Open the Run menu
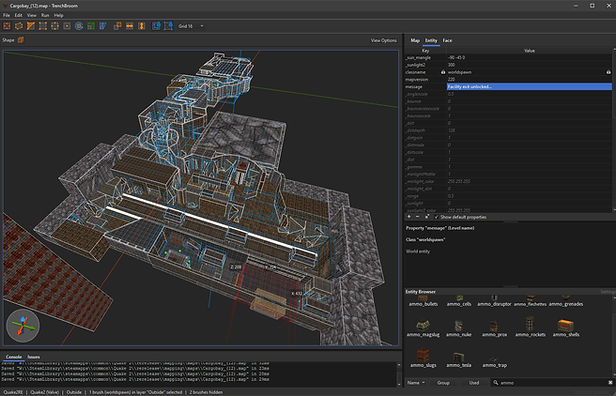 45,15
